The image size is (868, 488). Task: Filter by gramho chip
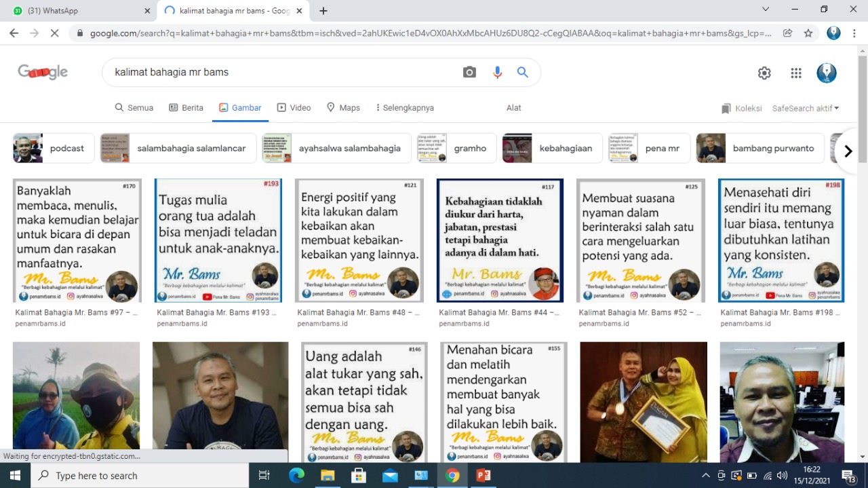click(456, 148)
